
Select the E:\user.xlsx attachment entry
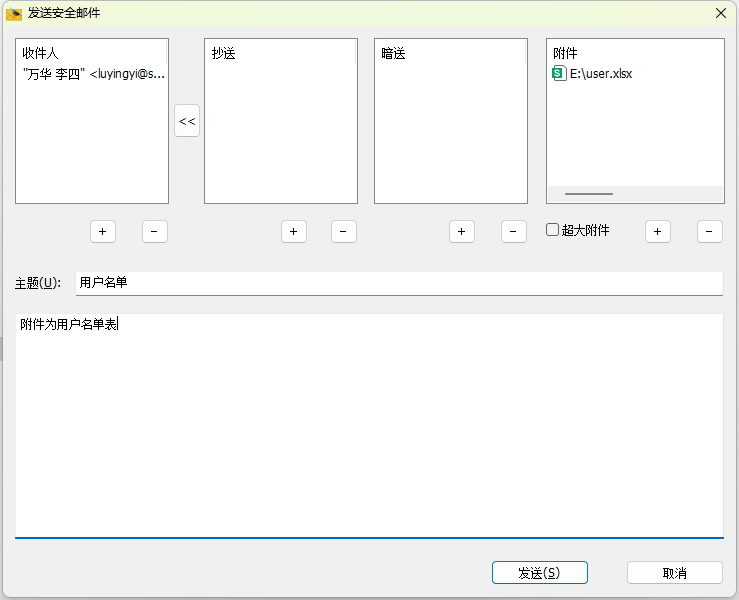click(600, 74)
